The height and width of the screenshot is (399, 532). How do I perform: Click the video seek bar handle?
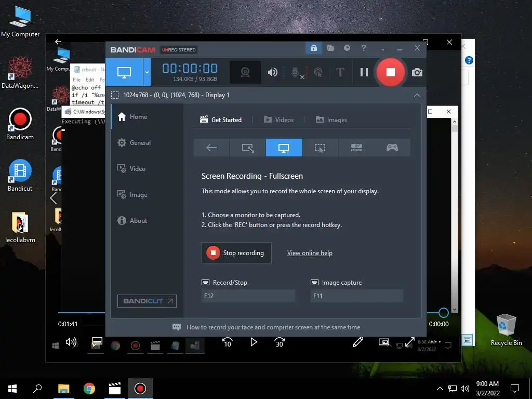click(443, 312)
